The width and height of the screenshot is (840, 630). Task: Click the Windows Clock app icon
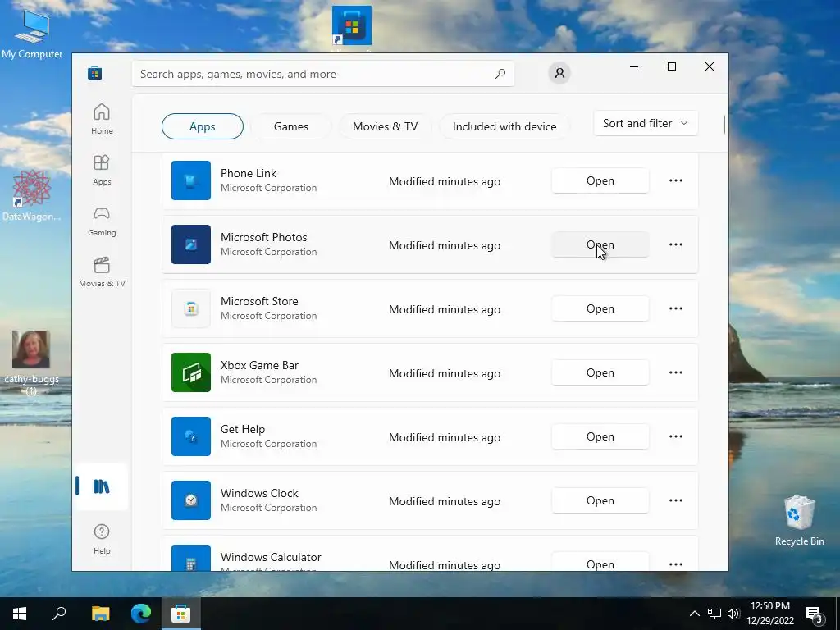point(190,500)
